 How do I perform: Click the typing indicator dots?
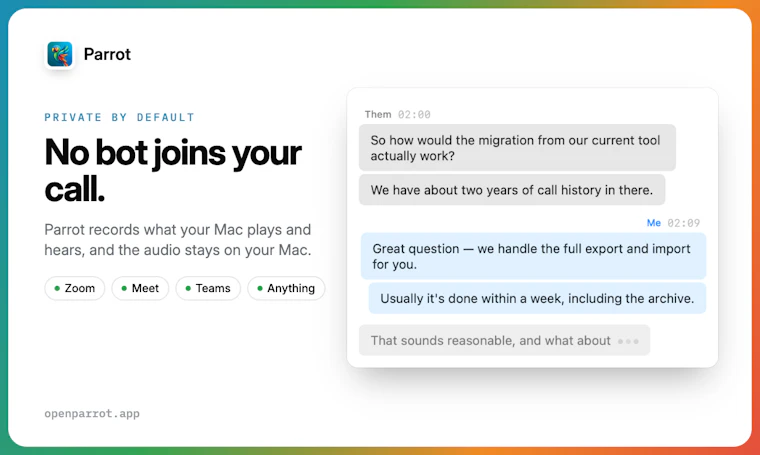pyautogui.click(x=628, y=341)
